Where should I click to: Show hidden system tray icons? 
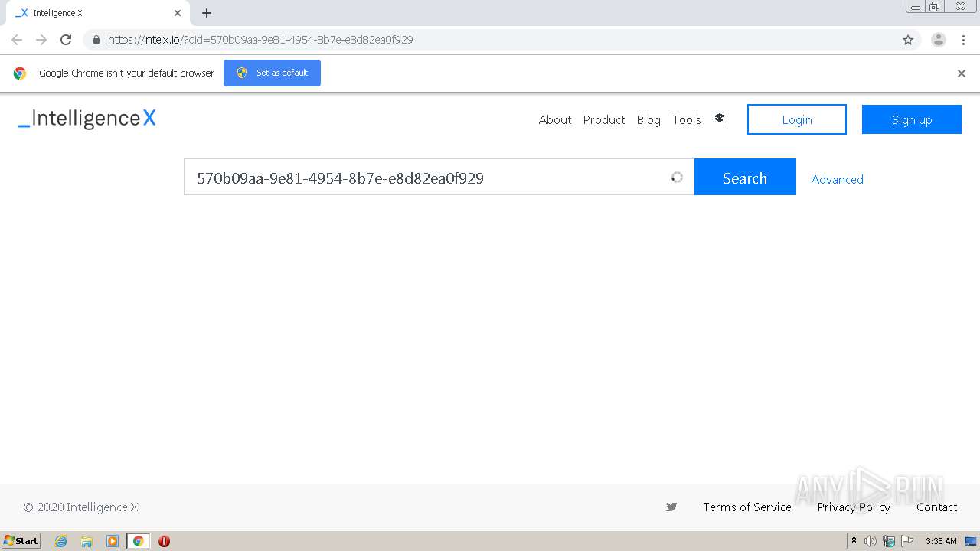tap(854, 541)
